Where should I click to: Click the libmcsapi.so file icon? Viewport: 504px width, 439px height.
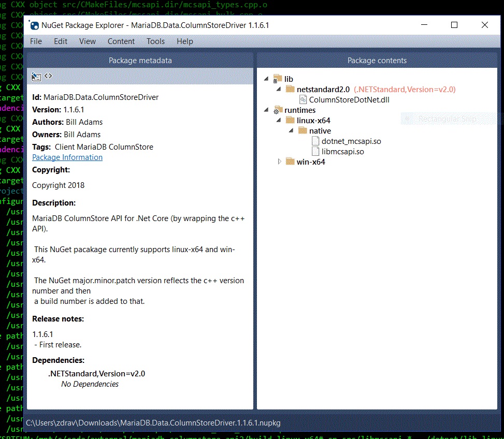pos(315,151)
